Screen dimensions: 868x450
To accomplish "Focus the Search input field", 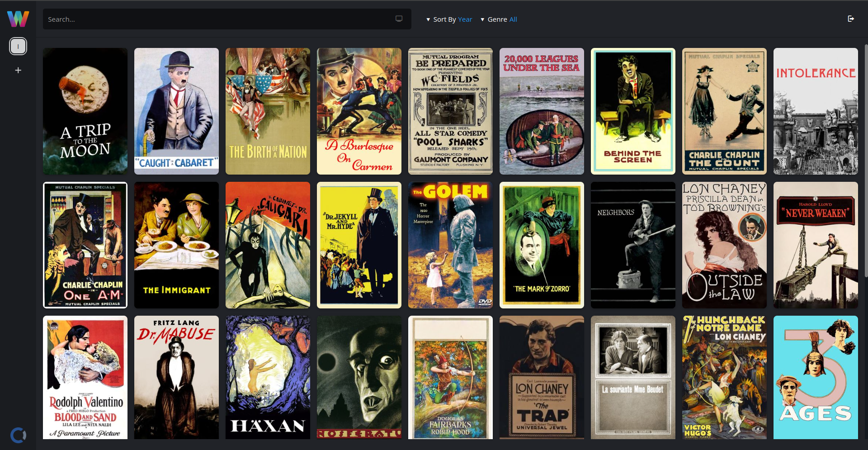I will pos(227,19).
